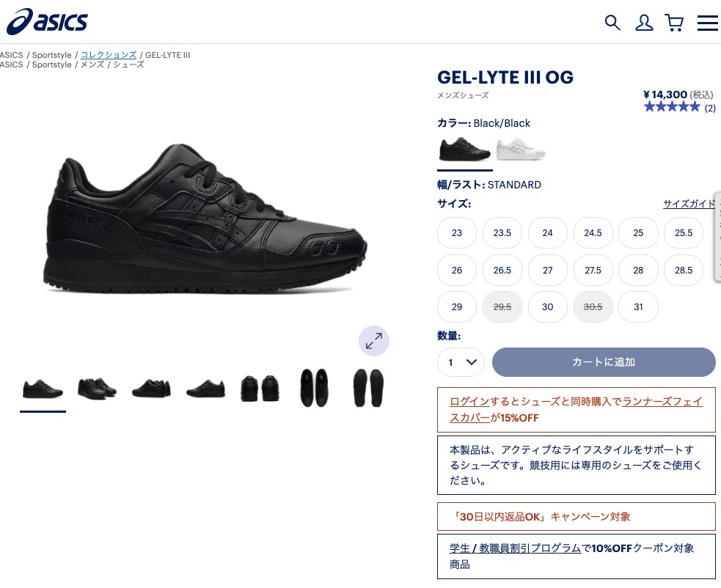Go to home via ASICS logo
This screenshot has width=721, height=588.
point(47,21)
